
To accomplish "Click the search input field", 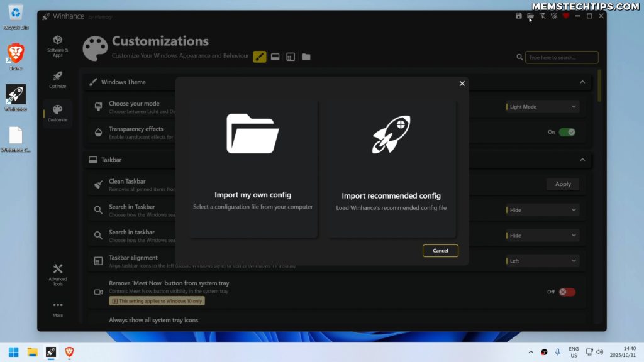I will point(561,57).
